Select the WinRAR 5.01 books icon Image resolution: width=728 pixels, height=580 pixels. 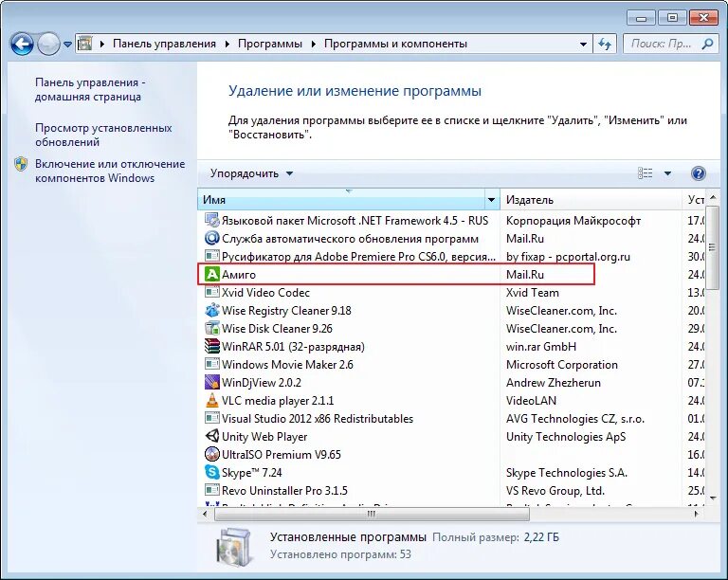click(x=211, y=346)
